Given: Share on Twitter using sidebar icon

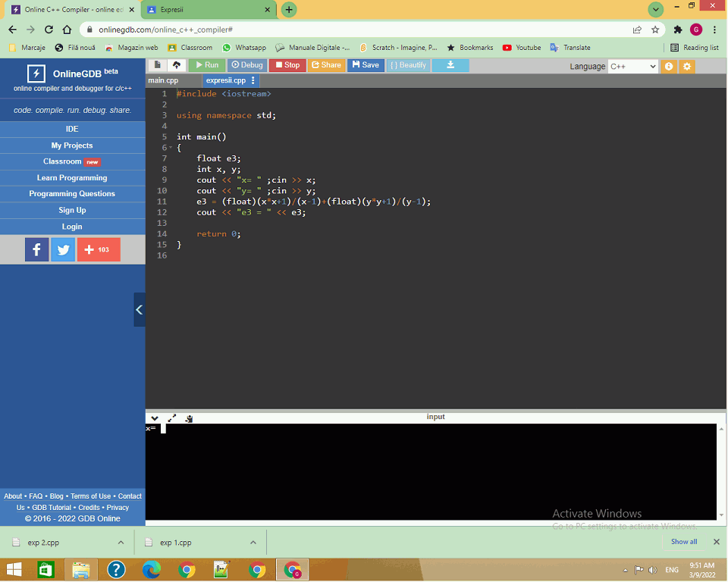Looking at the screenshot, I should coord(63,249).
